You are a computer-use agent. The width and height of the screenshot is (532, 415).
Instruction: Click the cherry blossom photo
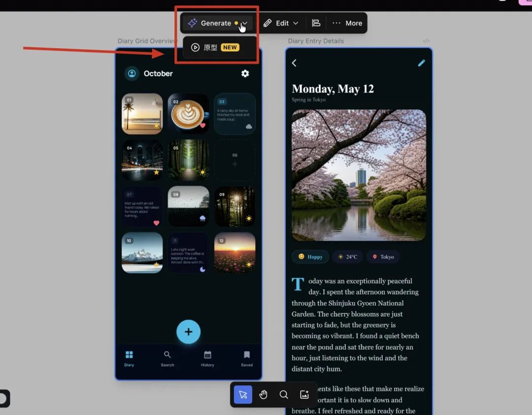[x=359, y=175]
